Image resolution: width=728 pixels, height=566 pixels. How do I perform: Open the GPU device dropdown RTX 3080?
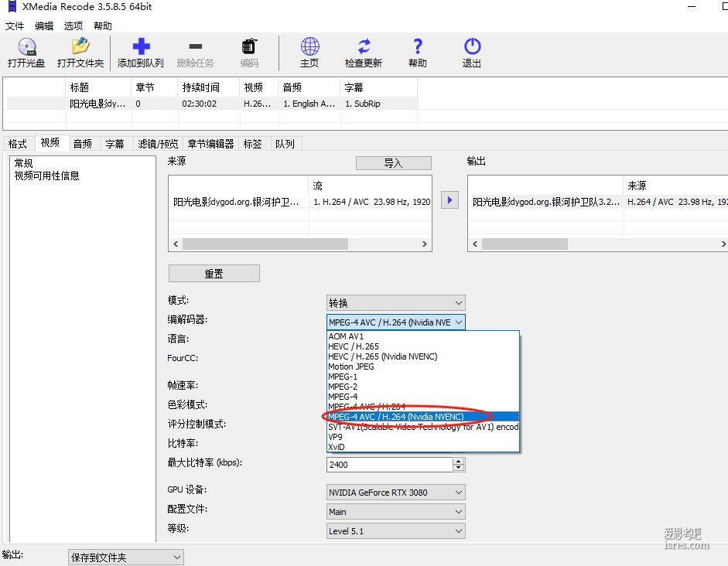pos(396,493)
